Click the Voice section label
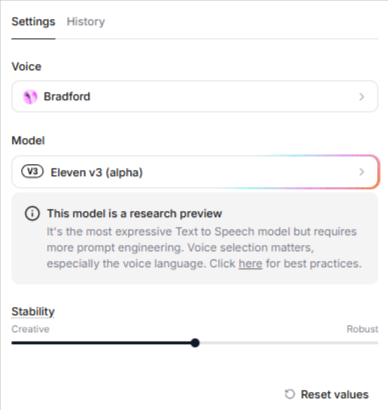Viewport: 388px width, 410px height. [x=26, y=67]
